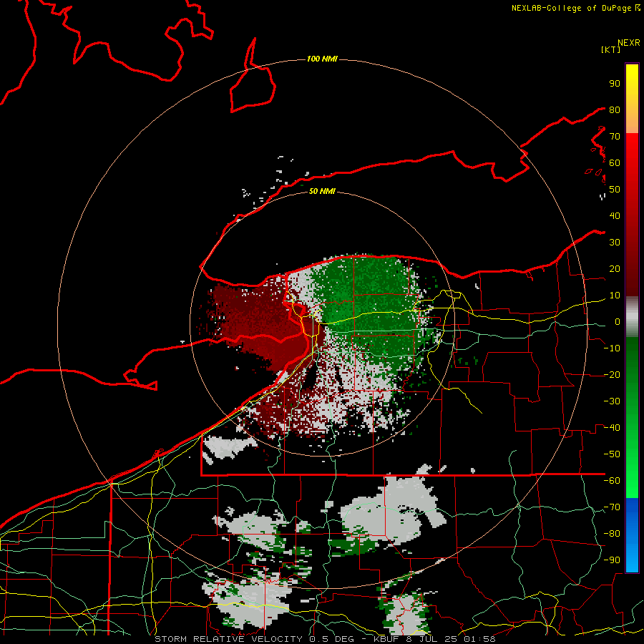Click the -30 value on velocity scale
The width and height of the screenshot is (644, 644).
pyautogui.click(x=612, y=401)
